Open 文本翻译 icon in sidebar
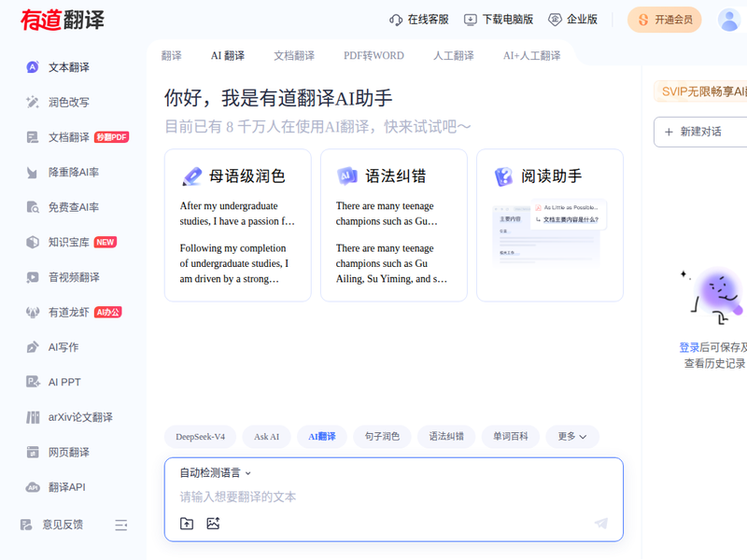This screenshot has width=747, height=560. point(33,67)
